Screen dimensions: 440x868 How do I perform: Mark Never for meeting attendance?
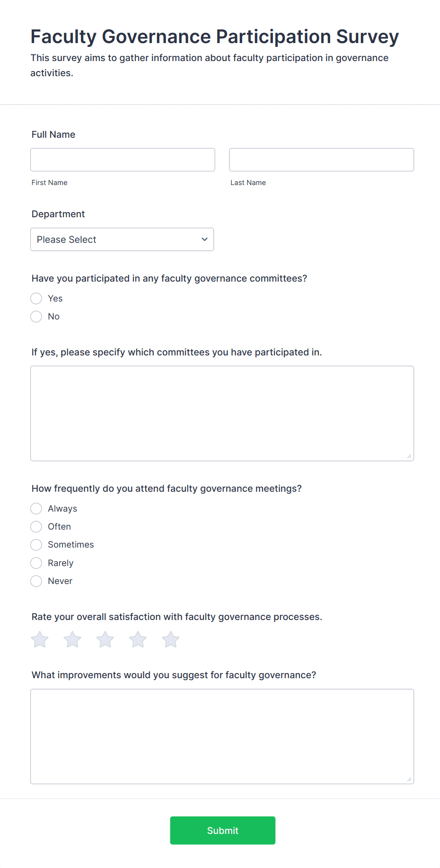36,581
